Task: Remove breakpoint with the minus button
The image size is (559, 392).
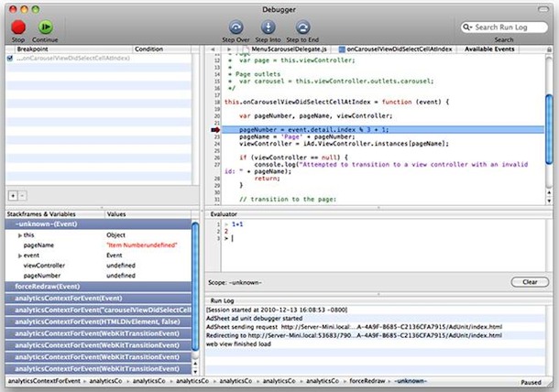Action: click(x=22, y=195)
